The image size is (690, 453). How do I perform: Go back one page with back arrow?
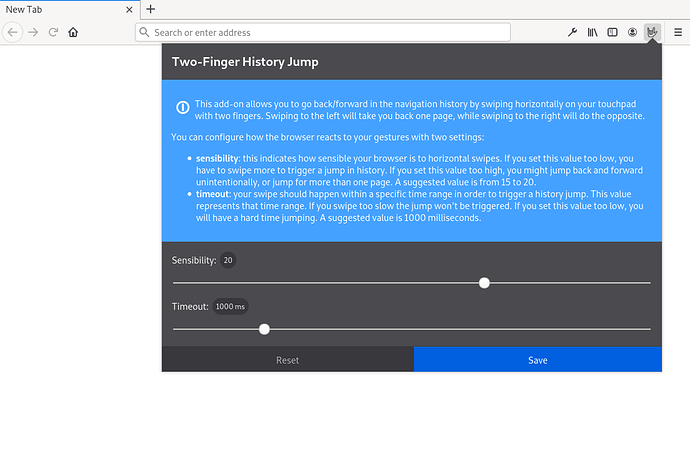click(x=13, y=32)
